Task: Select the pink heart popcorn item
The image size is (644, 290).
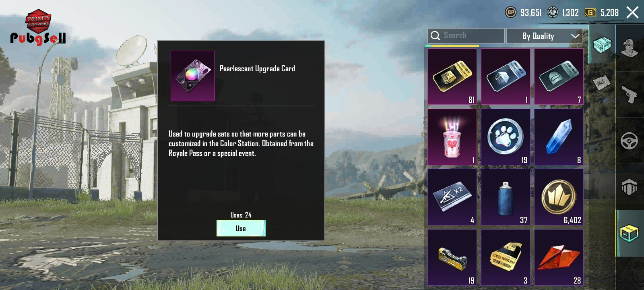Action: point(452,137)
